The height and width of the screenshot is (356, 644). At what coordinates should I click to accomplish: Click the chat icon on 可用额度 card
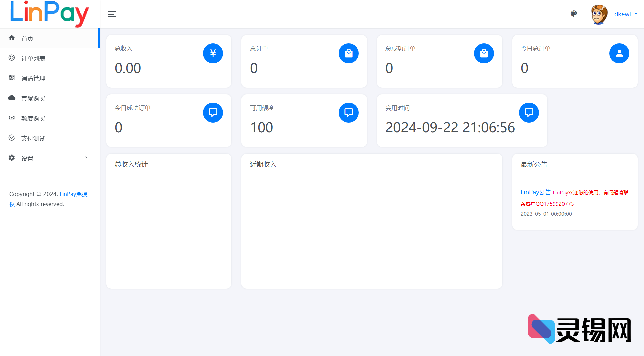click(348, 113)
